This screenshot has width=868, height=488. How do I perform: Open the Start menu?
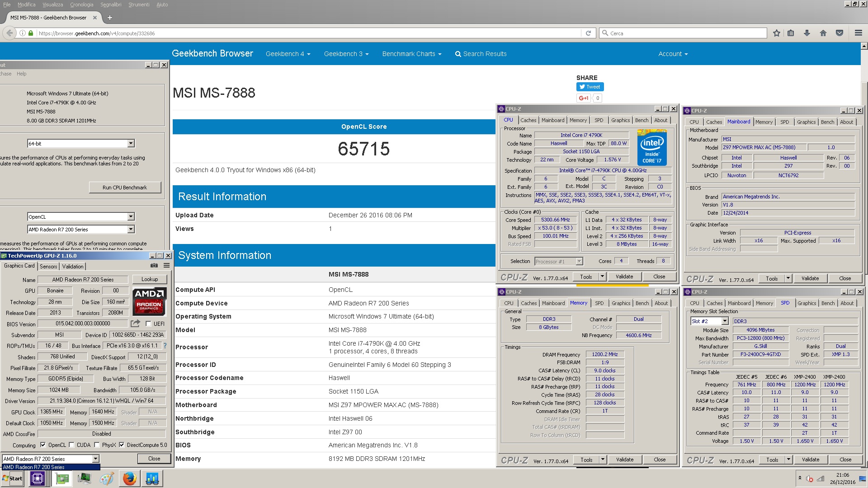[13, 479]
